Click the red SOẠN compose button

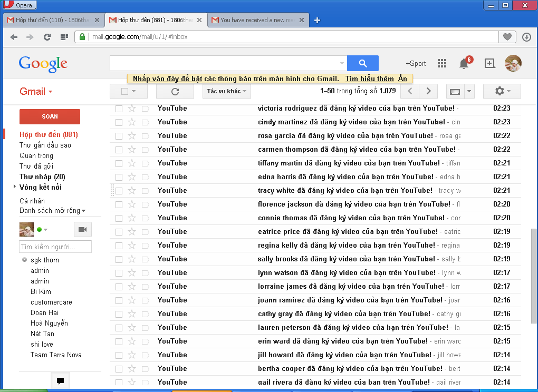click(50, 116)
